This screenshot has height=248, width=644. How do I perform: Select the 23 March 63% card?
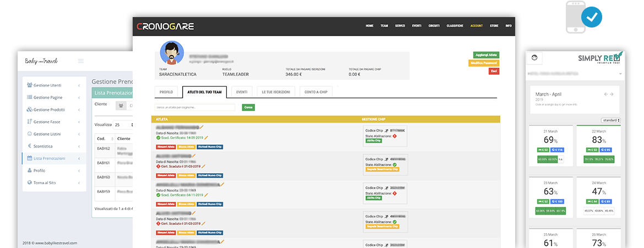pyautogui.click(x=550, y=197)
